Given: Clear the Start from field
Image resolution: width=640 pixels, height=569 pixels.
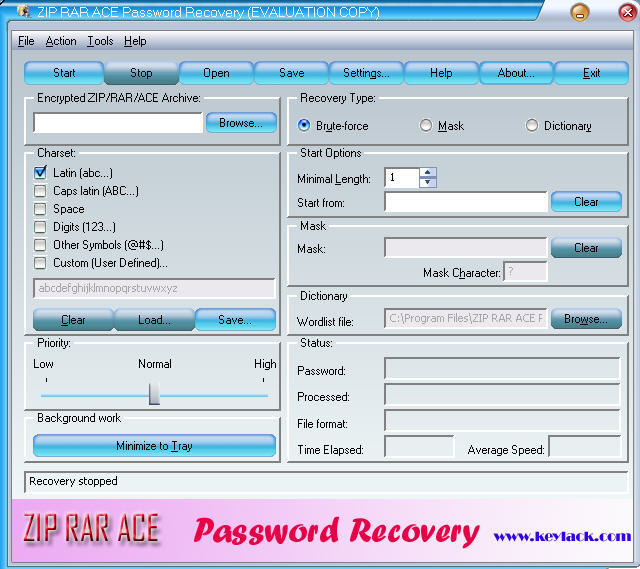Looking at the screenshot, I should coord(586,202).
